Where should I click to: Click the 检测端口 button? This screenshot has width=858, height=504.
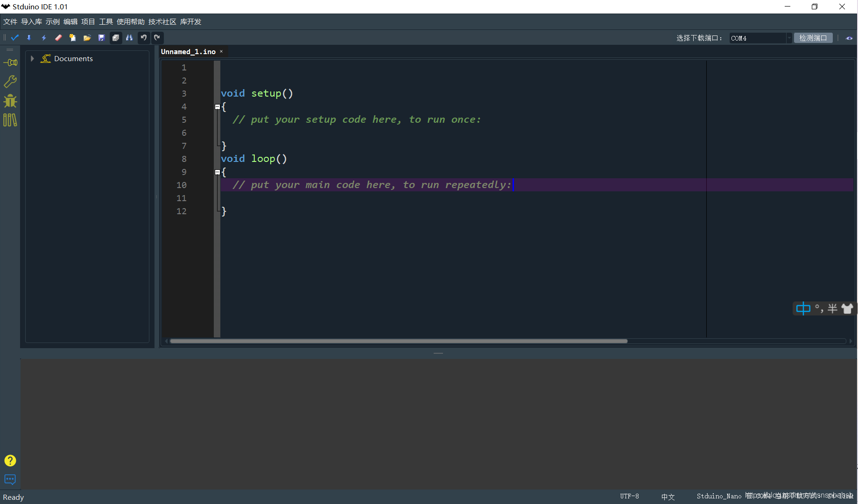point(813,38)
